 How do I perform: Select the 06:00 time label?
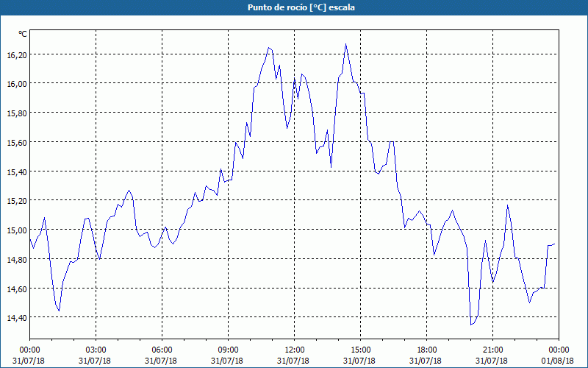pyautogui.click(x=162, y=350)
